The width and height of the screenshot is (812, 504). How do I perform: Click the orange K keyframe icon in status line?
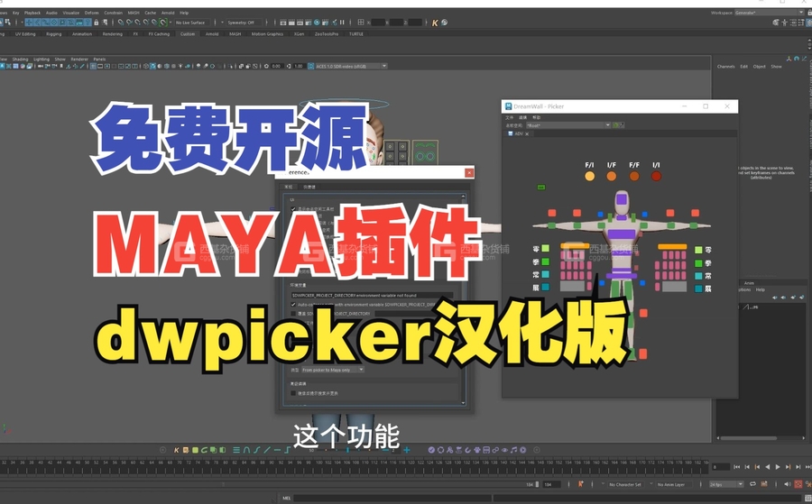(435, 23)
